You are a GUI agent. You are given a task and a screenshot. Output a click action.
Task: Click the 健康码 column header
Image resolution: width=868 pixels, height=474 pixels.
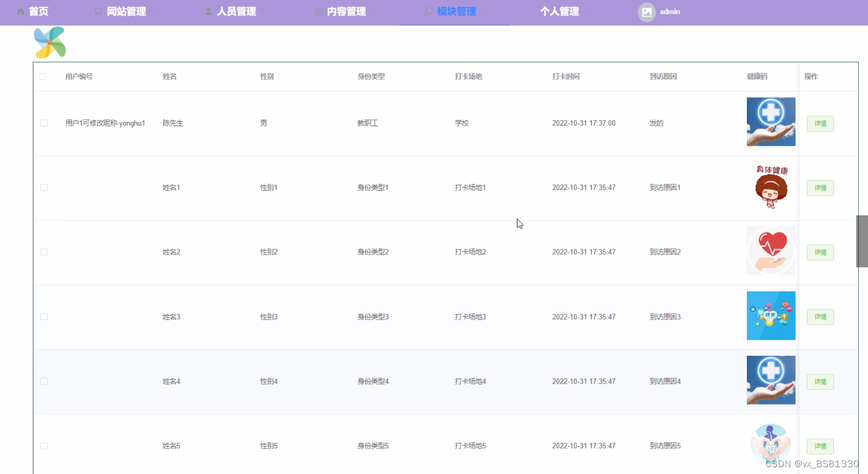coord(757,77)
